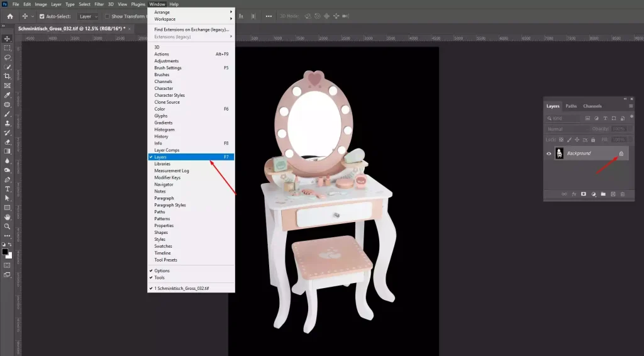Click the Create new layer icon

pos(613,194)
